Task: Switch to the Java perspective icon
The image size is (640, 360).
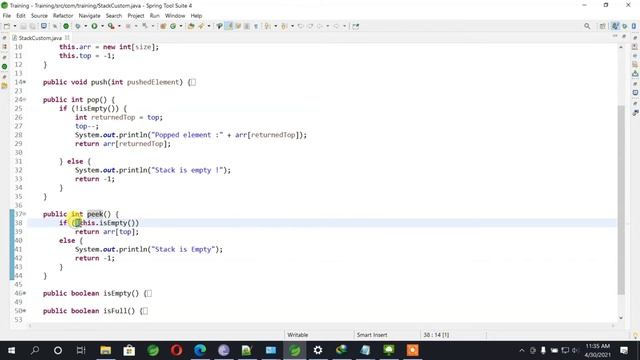Action: [x=616, y=26]
